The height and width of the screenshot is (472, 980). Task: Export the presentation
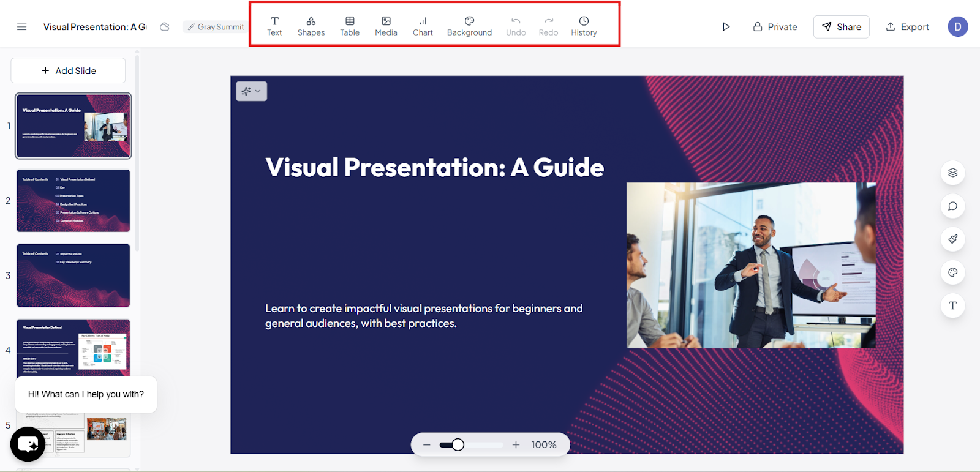coord(907,27)
